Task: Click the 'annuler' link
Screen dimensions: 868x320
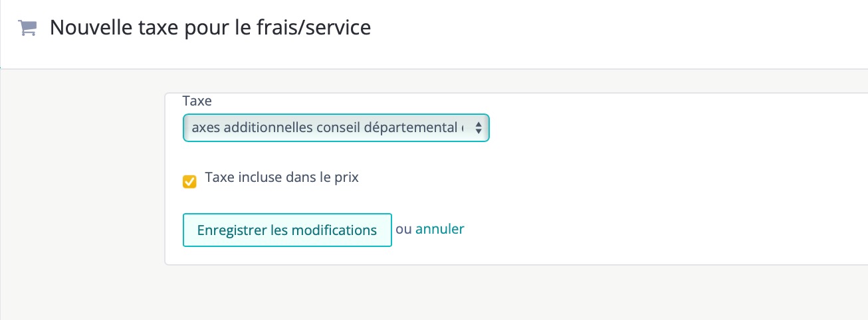Action: 439,229
